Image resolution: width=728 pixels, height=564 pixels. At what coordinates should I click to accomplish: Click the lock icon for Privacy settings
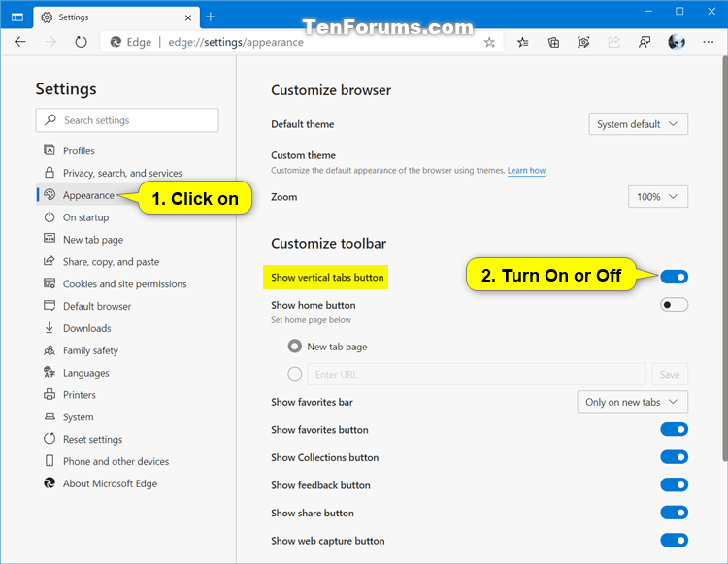point(50,172)
